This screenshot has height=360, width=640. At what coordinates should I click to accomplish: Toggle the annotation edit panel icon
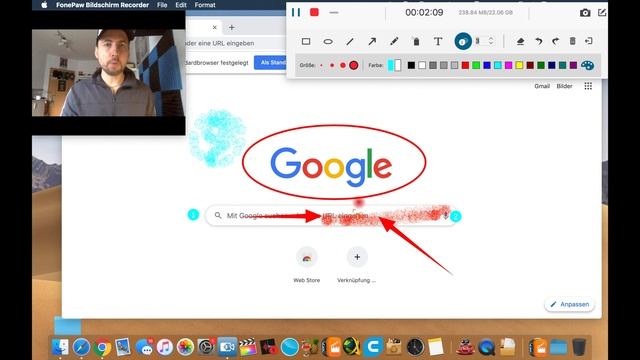[602, 12]
